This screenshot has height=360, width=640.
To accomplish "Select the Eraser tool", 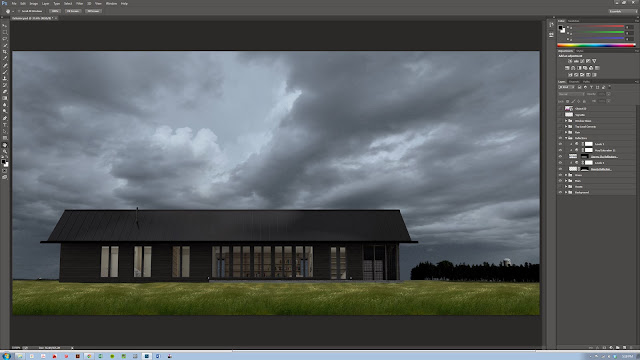I will click(x=5, y=91).
